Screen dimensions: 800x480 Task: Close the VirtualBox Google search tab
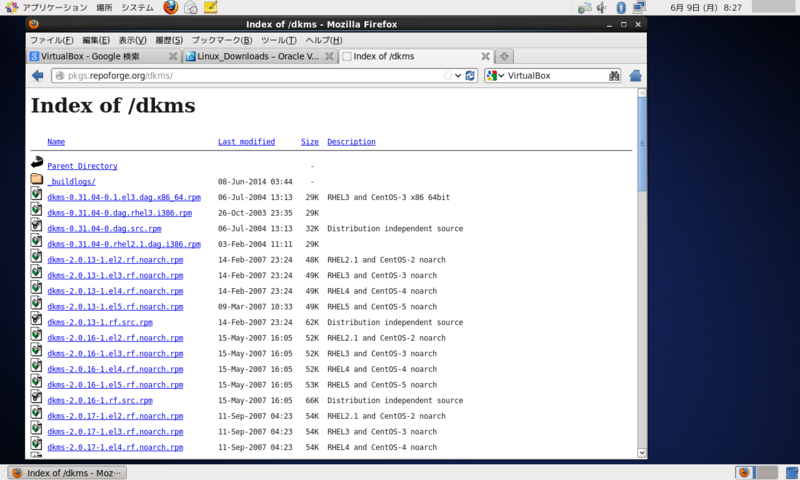(173, 56)
